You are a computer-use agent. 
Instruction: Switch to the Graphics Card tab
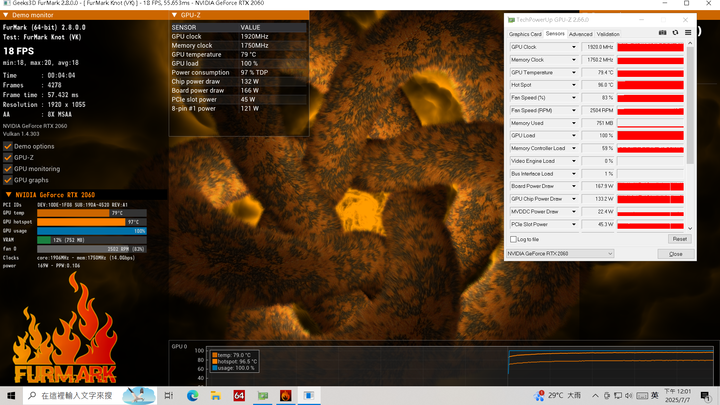coord(525,34)
